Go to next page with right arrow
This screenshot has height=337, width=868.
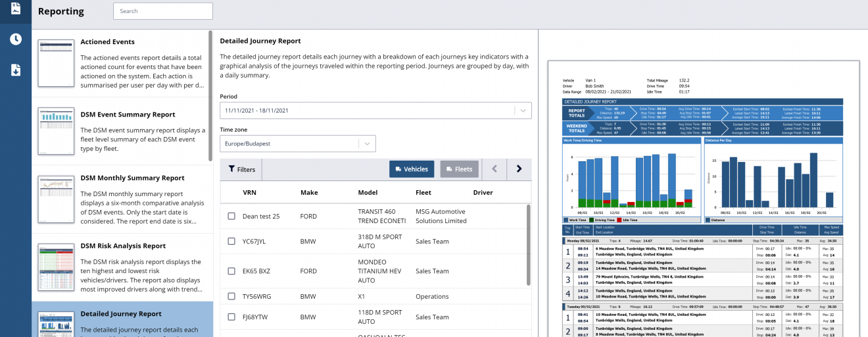tap(519, 169)
